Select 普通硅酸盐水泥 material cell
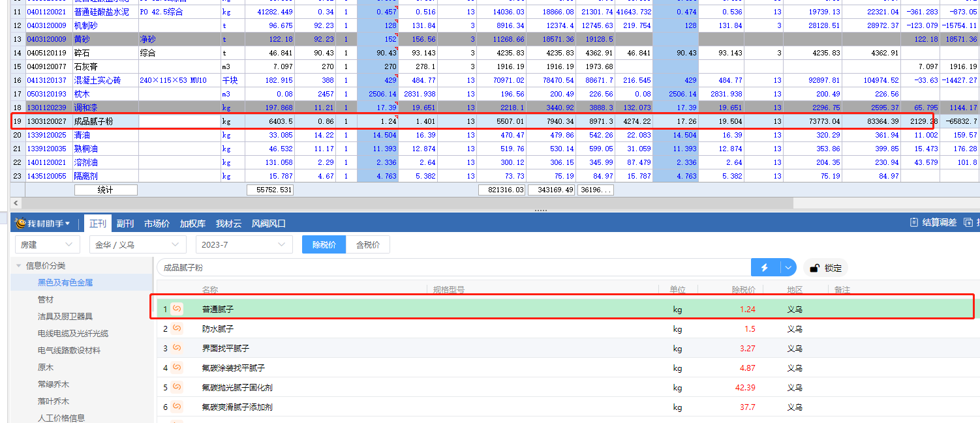Viewport: 980px width, 423px height. click(105, 12)
